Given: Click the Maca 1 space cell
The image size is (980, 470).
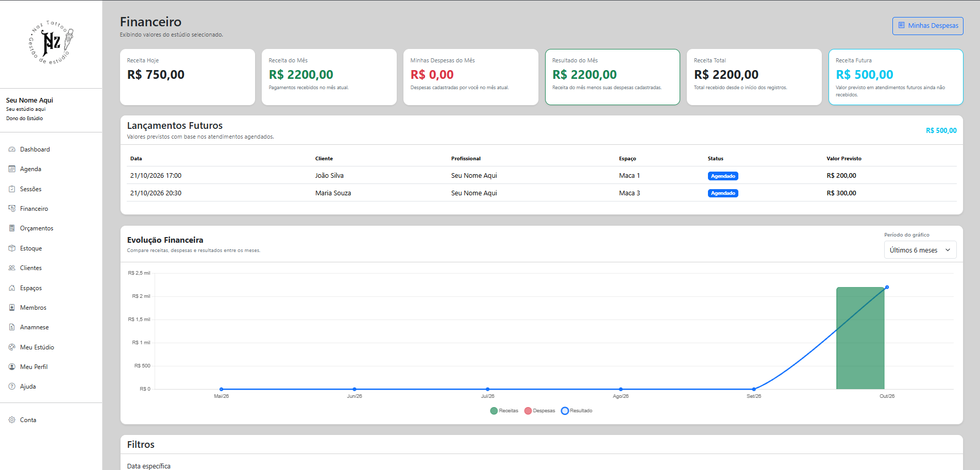Looking at the screenshot, I should [629, 176].
